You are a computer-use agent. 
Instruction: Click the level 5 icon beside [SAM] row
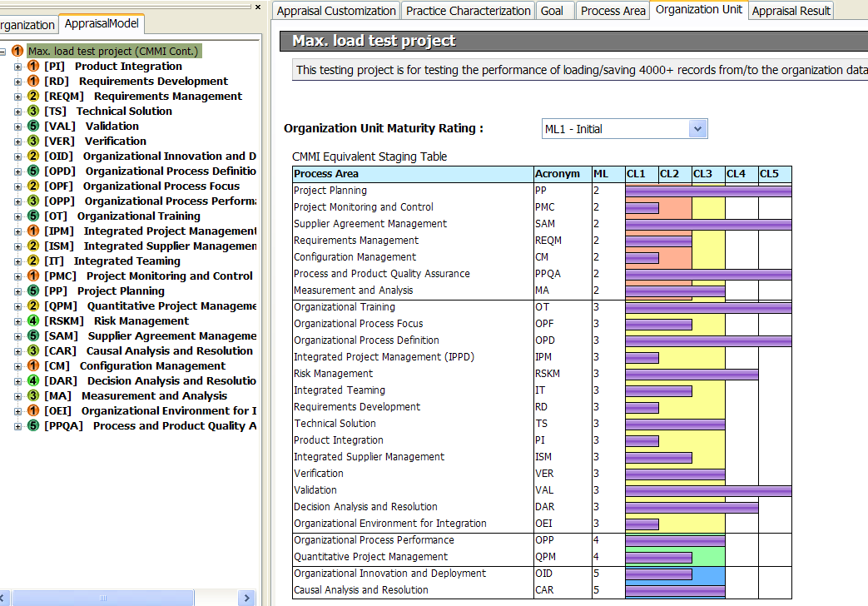(x=33, y=335)
